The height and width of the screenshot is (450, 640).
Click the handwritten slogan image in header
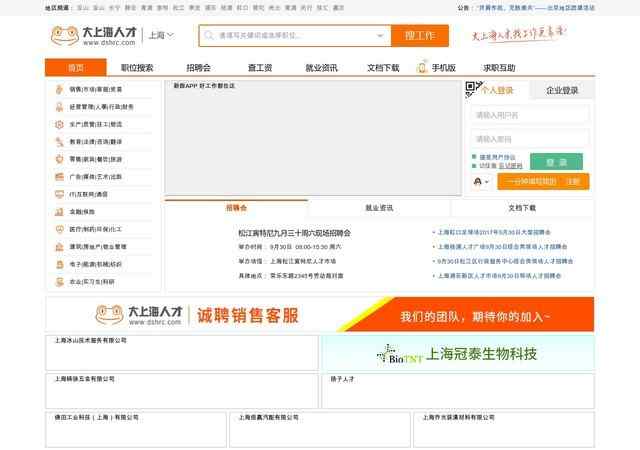(x=519, y=34)
